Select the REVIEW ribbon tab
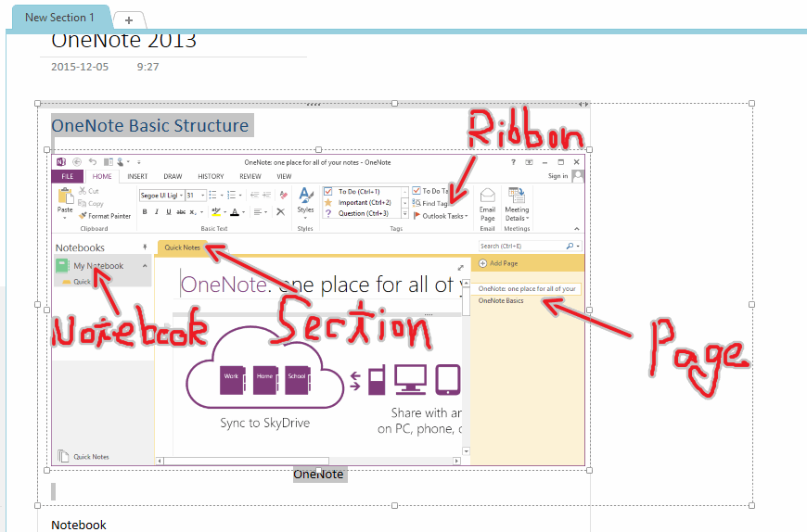 (250, 176)
